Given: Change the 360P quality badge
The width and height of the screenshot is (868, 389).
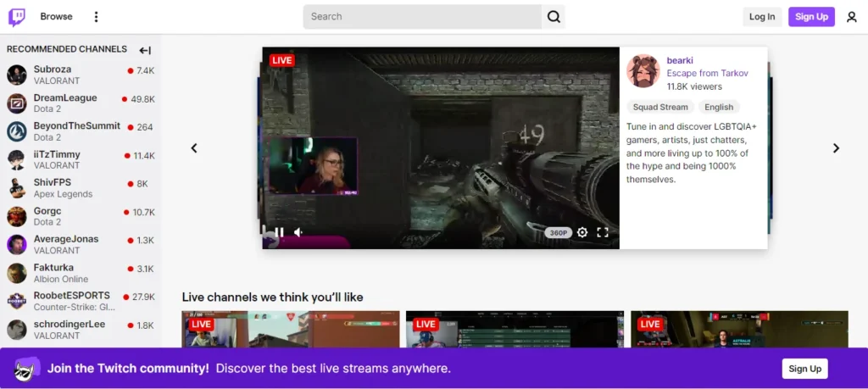Looking at the screenshot, I should pos(558,233).
